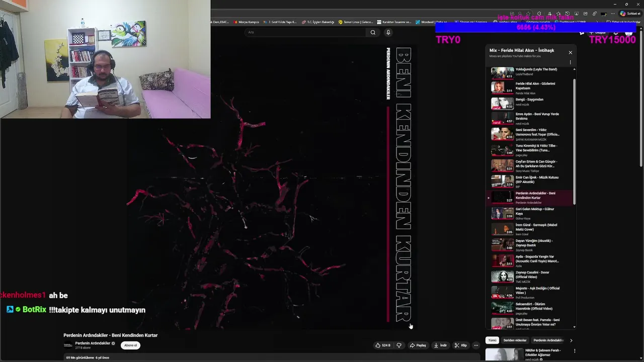Screen dimensions: 644x362
Task: Play Majeste - Aşk Dediğin video
Action: click(x=531, y=293)
